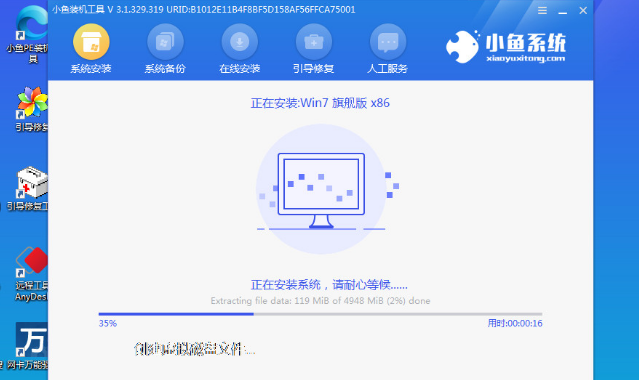Screen dimensions: 639x380
Task: Click the '正在安装系统，请耐心等候' status text
Action: (329, 285)
